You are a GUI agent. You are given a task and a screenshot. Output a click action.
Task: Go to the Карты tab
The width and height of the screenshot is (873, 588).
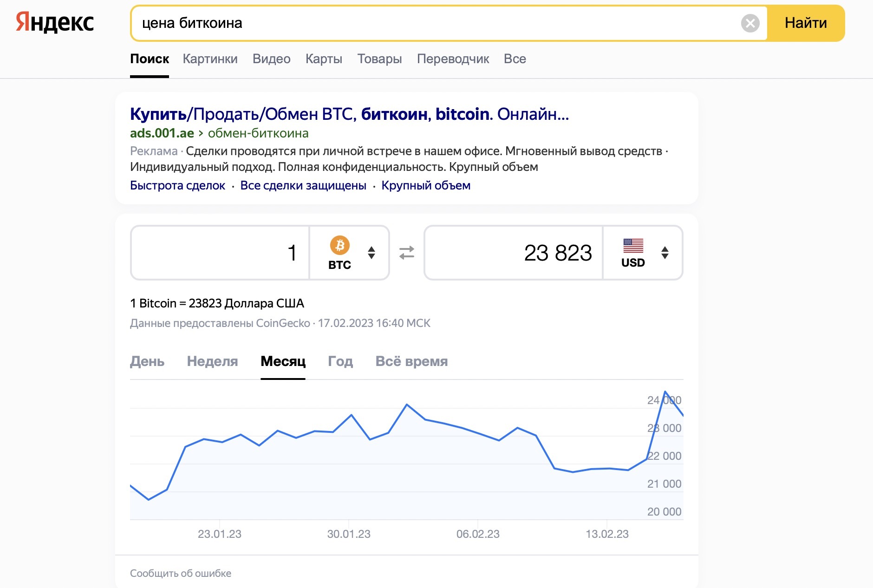tap(324, 59)
